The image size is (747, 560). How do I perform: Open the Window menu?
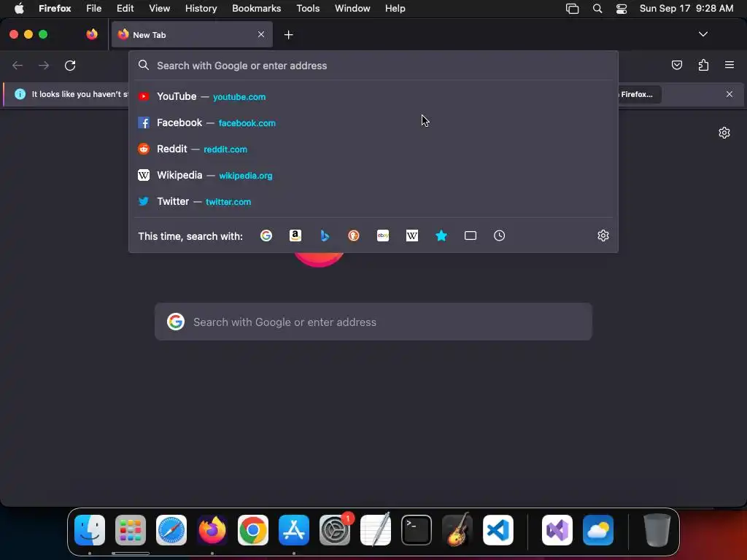pos(352,8)
